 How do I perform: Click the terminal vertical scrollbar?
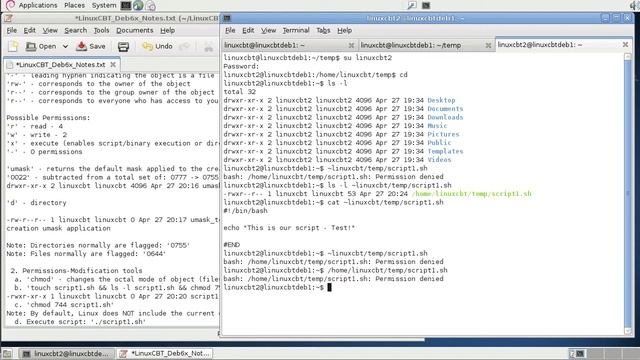pyautogui.click(x=628, y=193)
